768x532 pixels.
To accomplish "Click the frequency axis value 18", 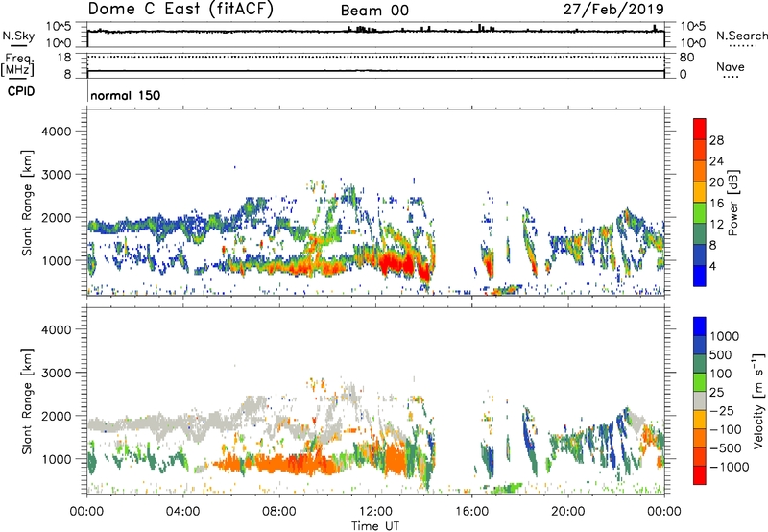I will click(x=64, y=58).
